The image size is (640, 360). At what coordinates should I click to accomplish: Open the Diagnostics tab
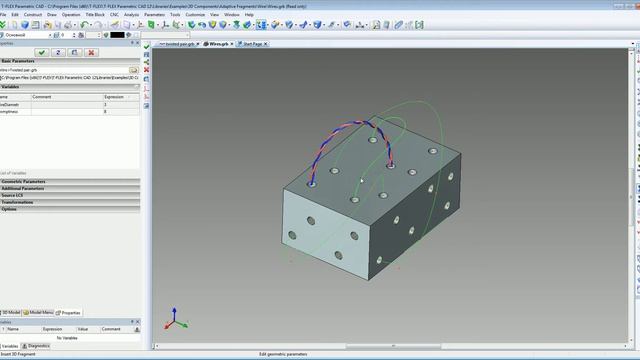pos(36,346)
